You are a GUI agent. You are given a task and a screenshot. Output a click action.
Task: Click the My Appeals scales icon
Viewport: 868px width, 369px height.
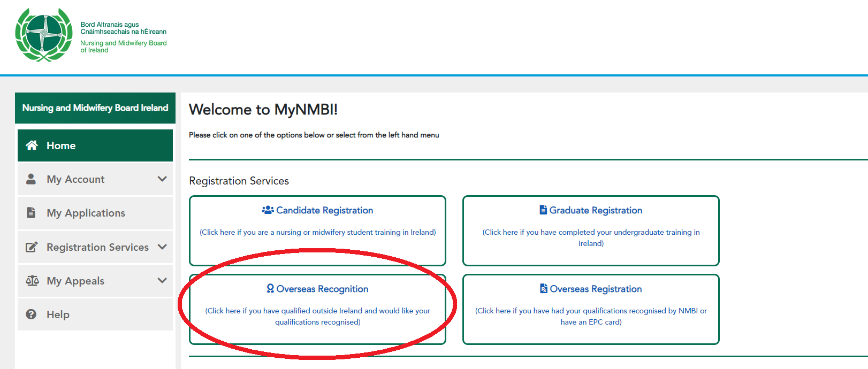coord(32,280)
